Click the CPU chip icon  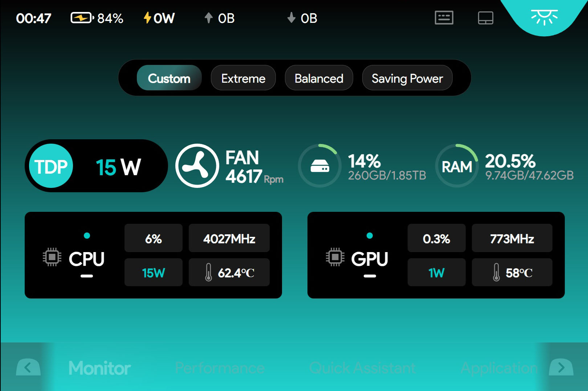pyautogui.click(x=52, y=257)
